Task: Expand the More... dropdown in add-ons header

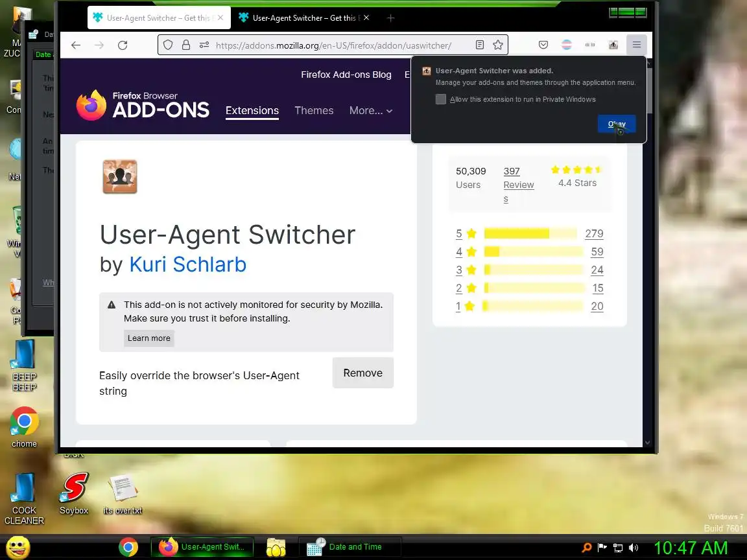Action: pyautogui.click(x=371, y=110)
